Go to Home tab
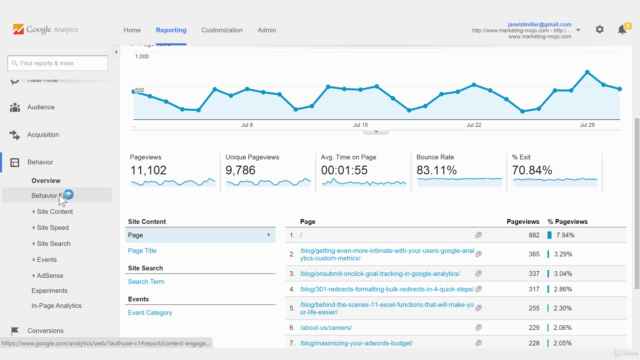The height and width of the screenshot is (360, 640). [132, 30]
